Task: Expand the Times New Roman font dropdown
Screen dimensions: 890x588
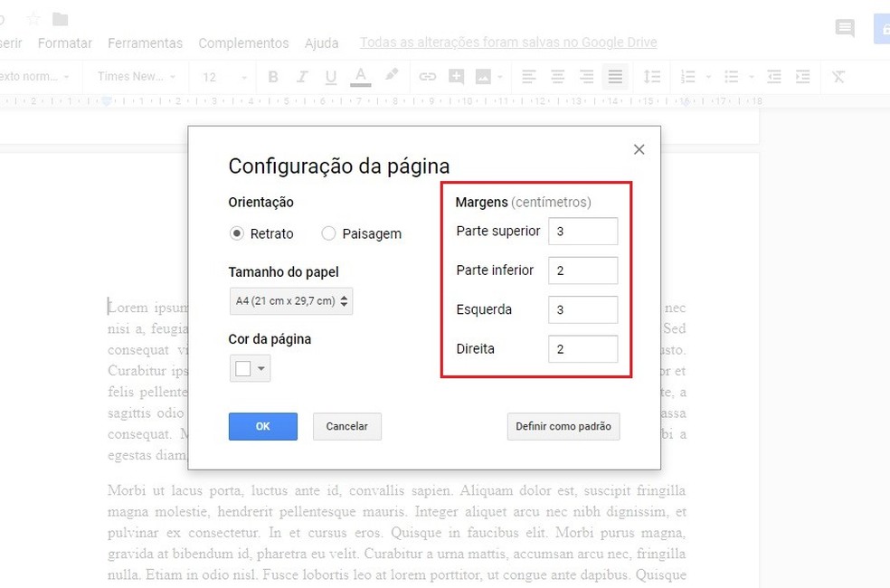Action: [134, 77]
